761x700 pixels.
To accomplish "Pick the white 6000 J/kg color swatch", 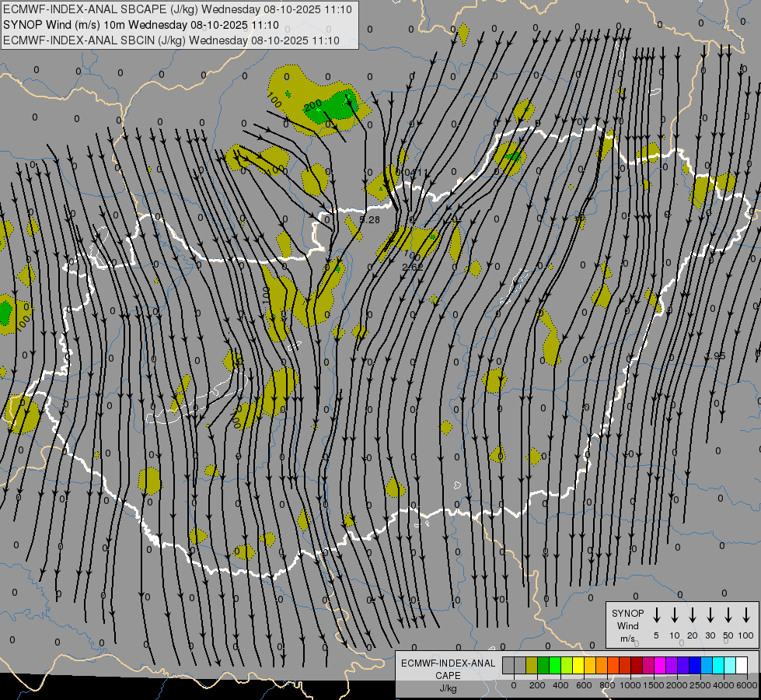I will (x=742, y=665).
